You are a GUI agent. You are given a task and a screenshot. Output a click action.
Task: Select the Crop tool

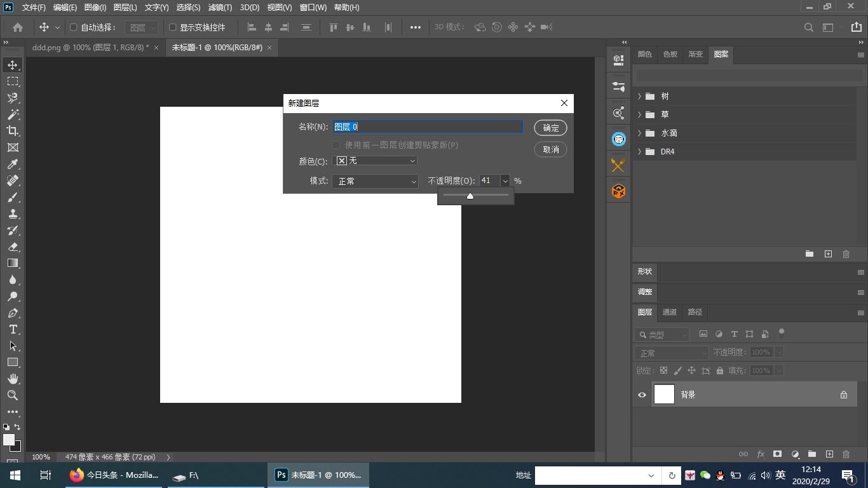coord(13,131)
